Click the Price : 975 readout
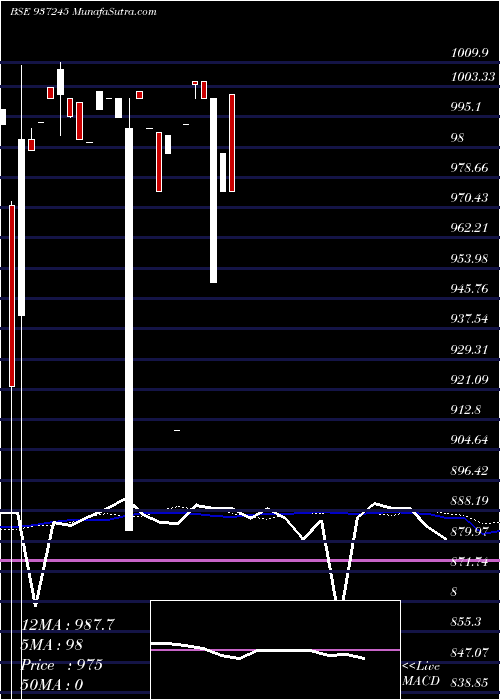Screen dimensions: 500x700 [62, 665]
